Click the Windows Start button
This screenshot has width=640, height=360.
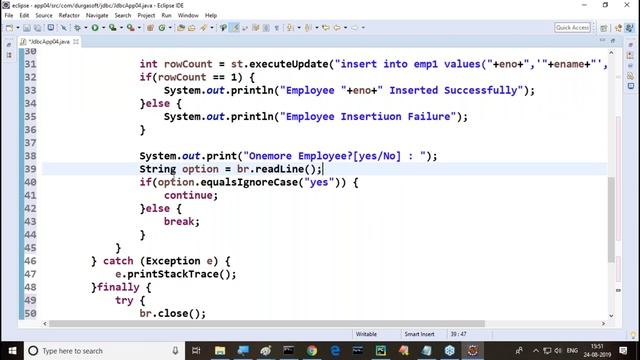click(x=12, y=351)
